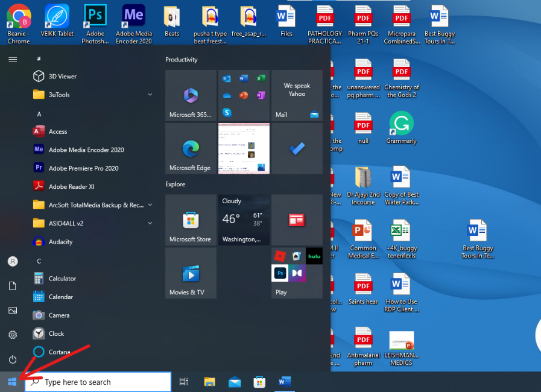This screenshot has height=392, width=541.
Task: Open Adobe Photoshop desktop shortcut
Action: pos(95,24)
